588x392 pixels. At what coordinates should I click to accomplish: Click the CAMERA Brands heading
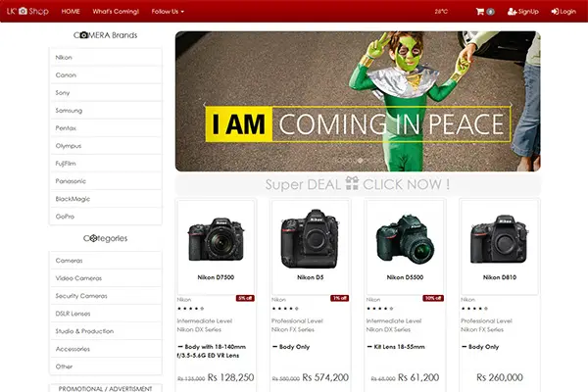[x=106, y=35]
